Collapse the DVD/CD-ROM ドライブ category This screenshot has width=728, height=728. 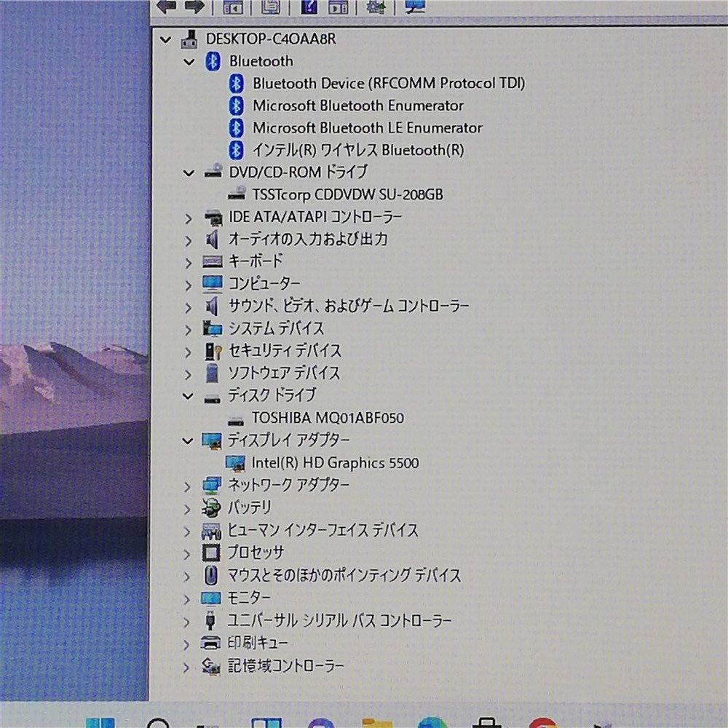(189, 173)
